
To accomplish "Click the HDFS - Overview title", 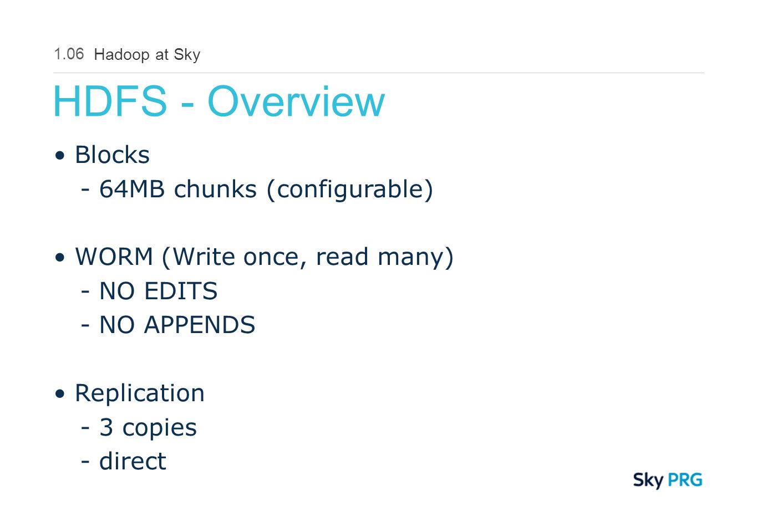I will pos(219,101).
